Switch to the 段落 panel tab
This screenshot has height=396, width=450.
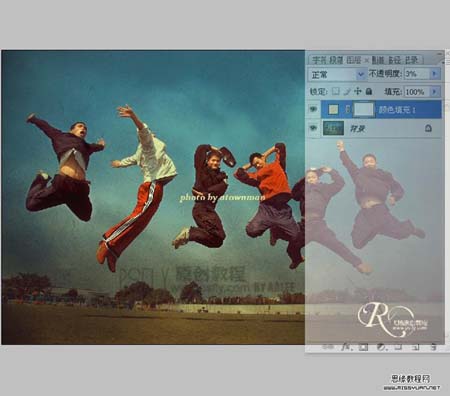coord(336,60)
